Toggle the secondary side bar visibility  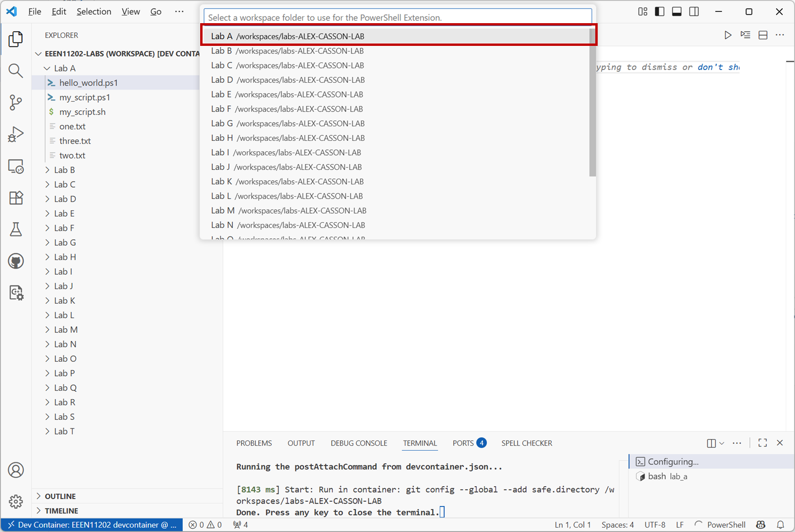click(694, 11)
